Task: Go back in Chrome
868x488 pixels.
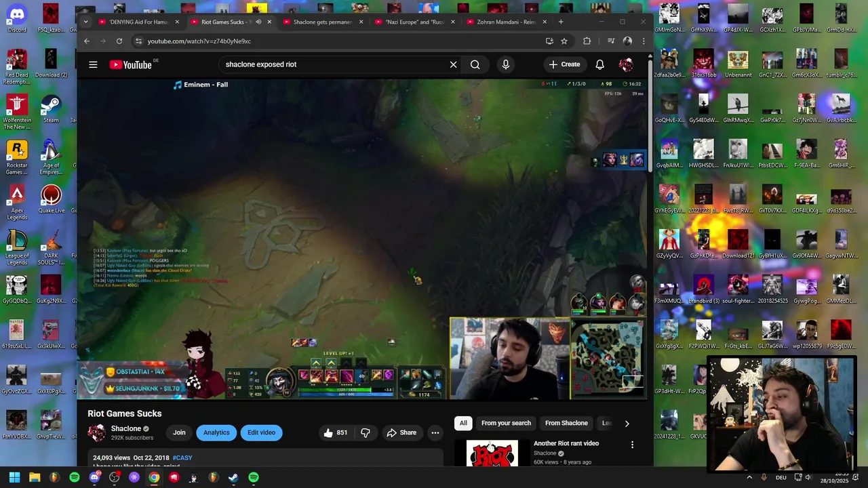Action: pyautogui.click(x=86, y=41)
